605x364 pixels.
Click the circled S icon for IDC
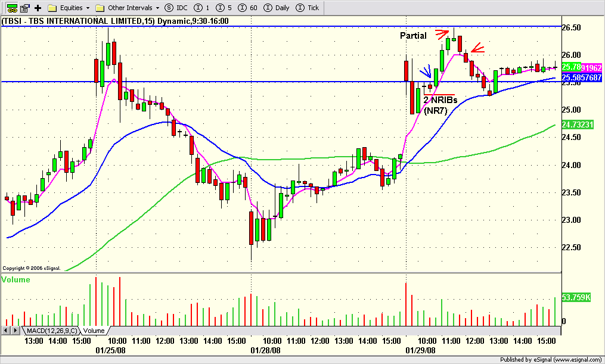pos(169,8)
